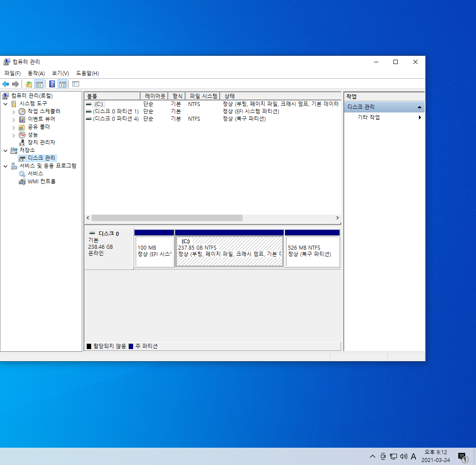Select the 526 MB NTFS recovery partition block
The width and height of the screenshot is (476, 465).
click(x=312, y=248)
